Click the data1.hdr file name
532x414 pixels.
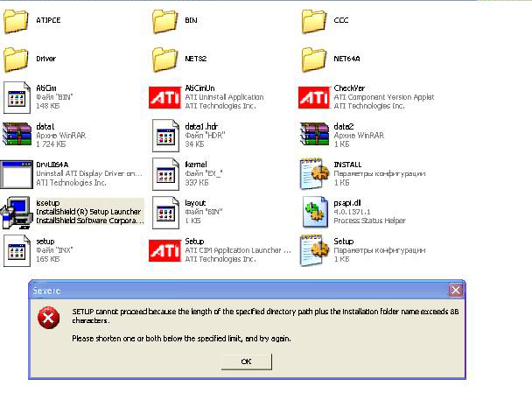pos(201,127)
